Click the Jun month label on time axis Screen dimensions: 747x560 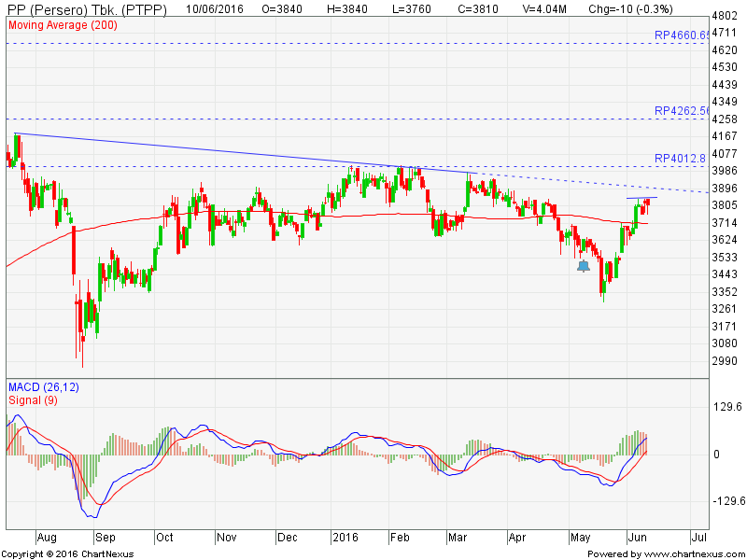point(638,538)
